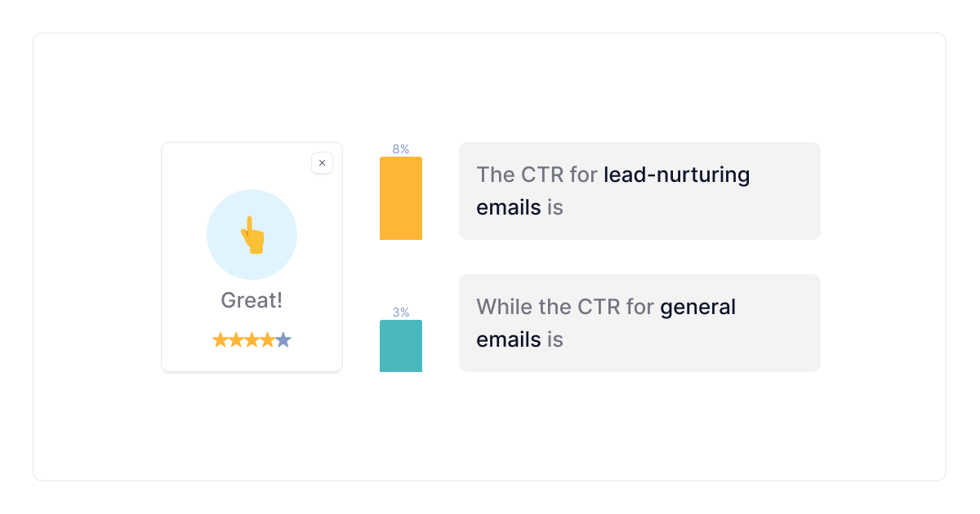Click the pointing finger emoji icon

tap(252, 235)
